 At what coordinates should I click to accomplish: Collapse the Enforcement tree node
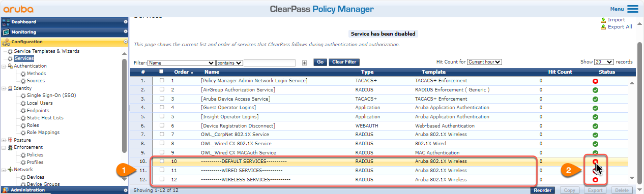(x=4, y=148)
